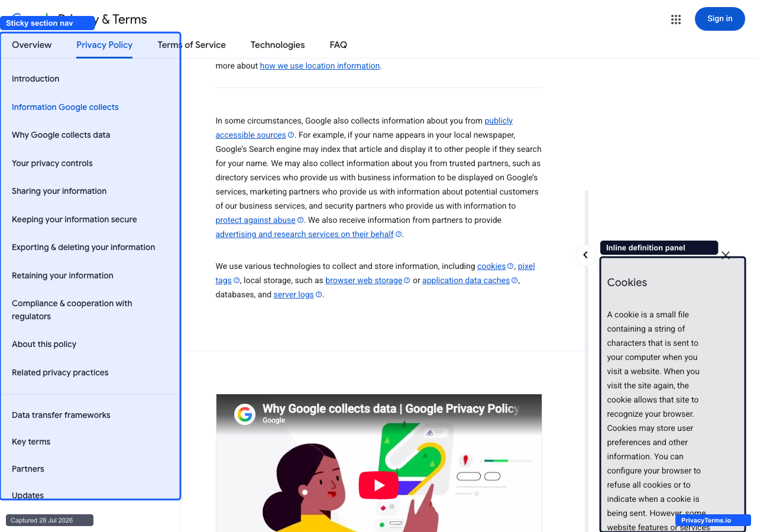
Task: Go to the Technologies tab
Action: point(277,45)
